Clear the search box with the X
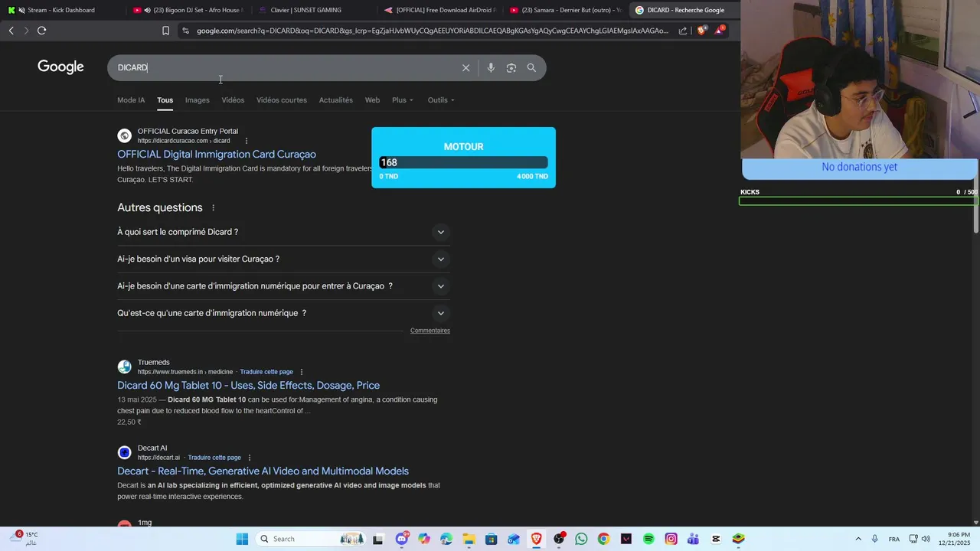Image resolution: width=980 pixels, height=551 pixels. point(465,68)
